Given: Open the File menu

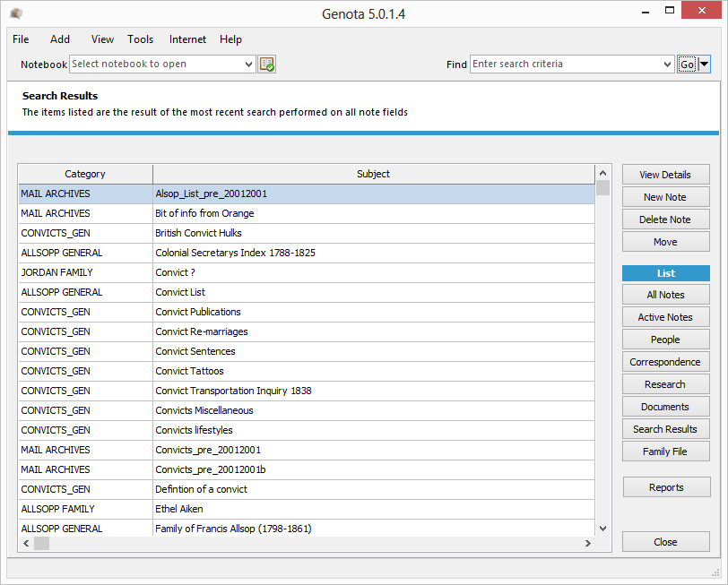Looking at the screenshot, I should coord(21,39).
